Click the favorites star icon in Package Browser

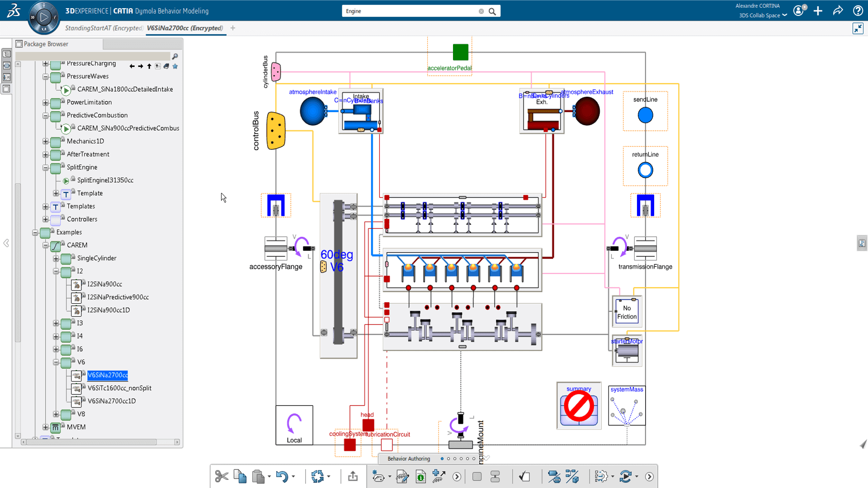(x=175, y=66)
